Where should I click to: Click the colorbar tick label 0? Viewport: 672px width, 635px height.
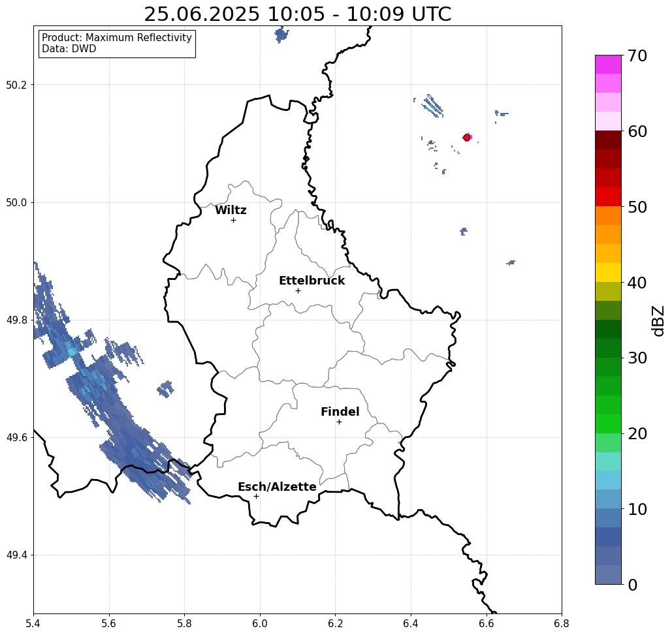tap(633, 585)
